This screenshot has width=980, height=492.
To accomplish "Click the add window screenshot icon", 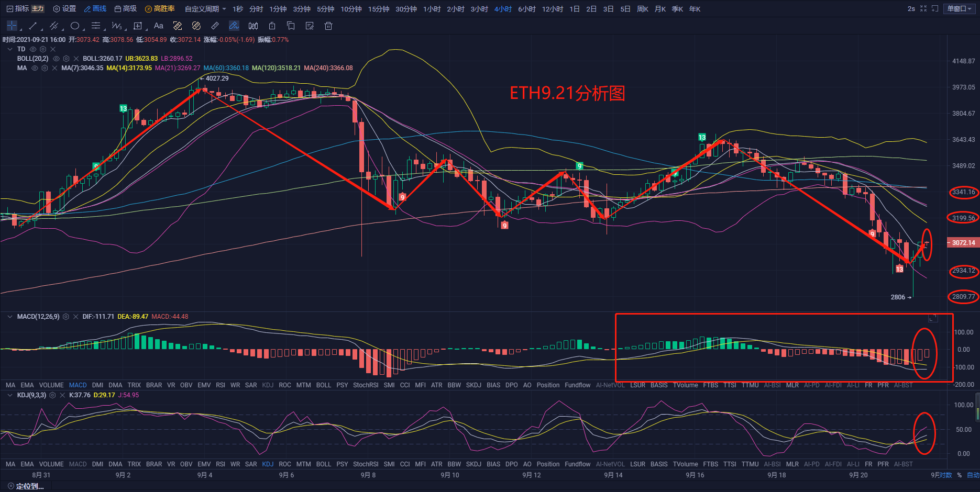I will [935, 9].
